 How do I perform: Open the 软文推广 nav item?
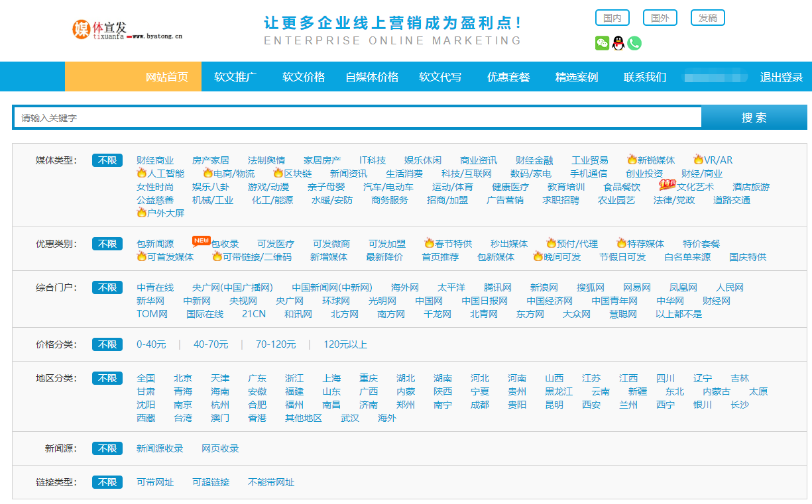pos(235,77)
